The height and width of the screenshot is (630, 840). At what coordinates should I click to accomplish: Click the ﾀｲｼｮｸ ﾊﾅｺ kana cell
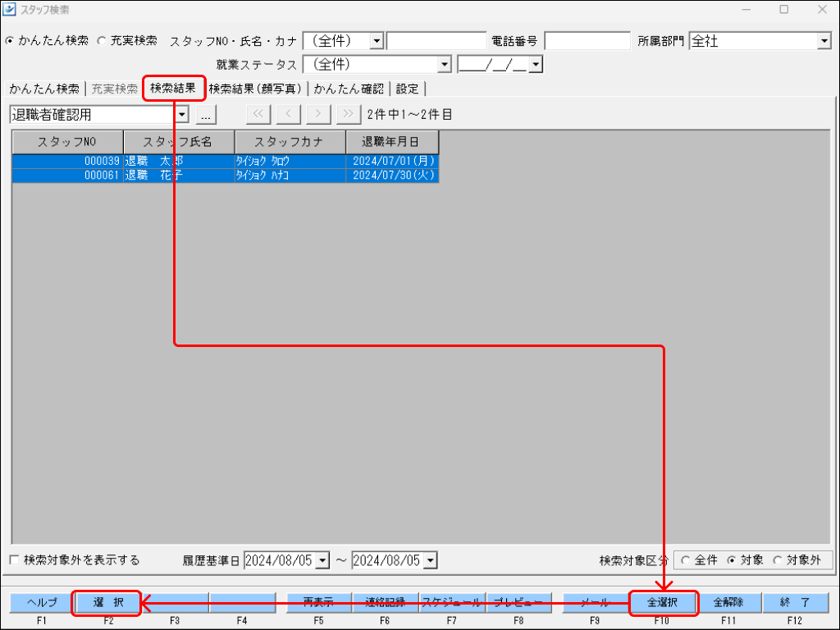pyautogui.click(x=290, y=176)
